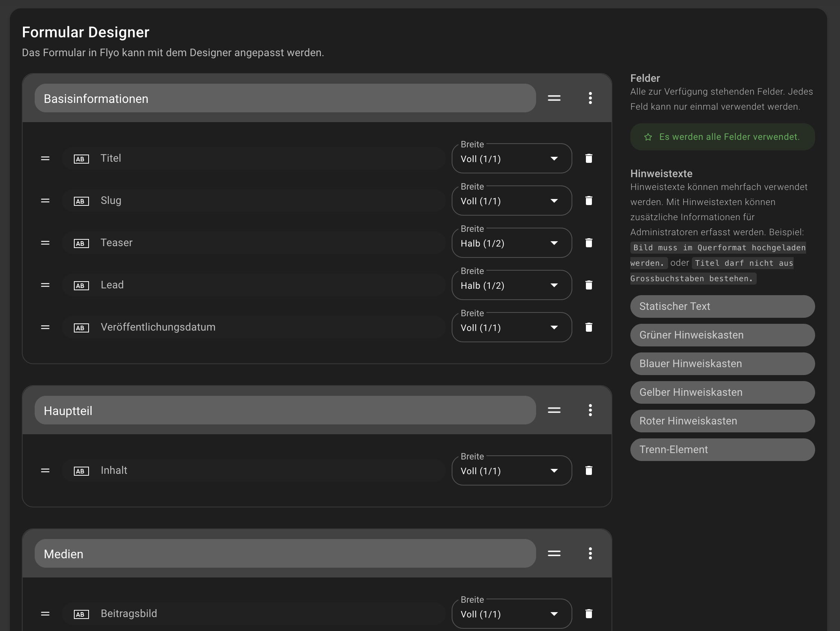Open the Breite dropdown for Beitragsbild
The width and height of the screenshot is (840, 631).
[x=511, y=614]
